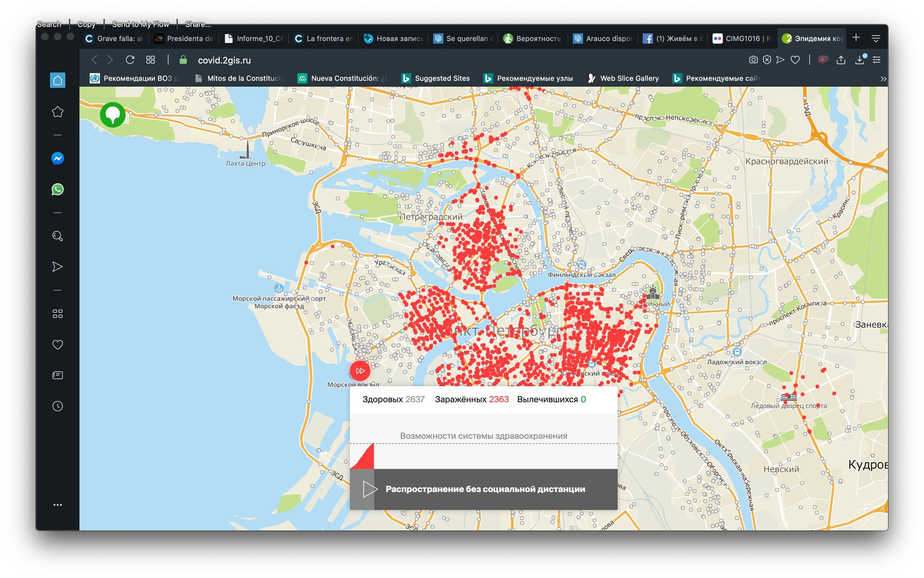Image resolution: width=924 pixels, height=578 pixels.
Task: Switch to 'Grave falla' tab
Action: pos(114,38)
